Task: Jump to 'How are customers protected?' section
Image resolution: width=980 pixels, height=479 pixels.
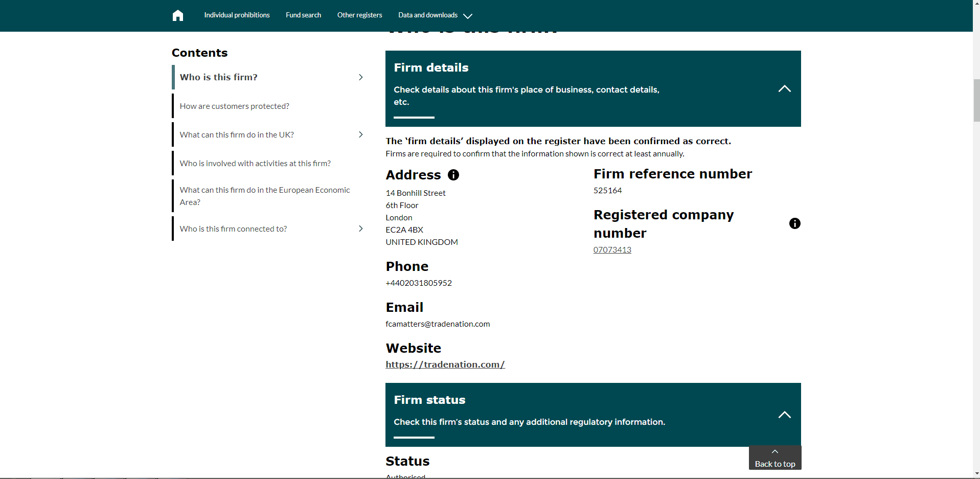Action: click(x=234, y=106)
